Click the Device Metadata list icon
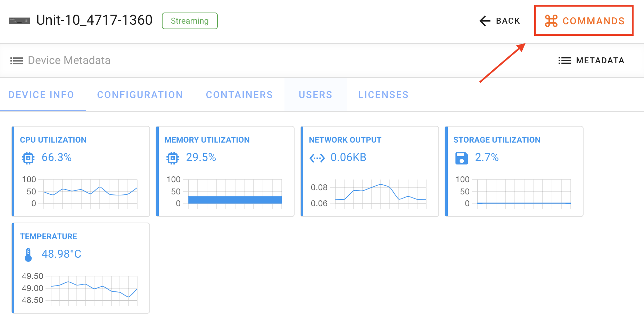 tap(16, 61)
